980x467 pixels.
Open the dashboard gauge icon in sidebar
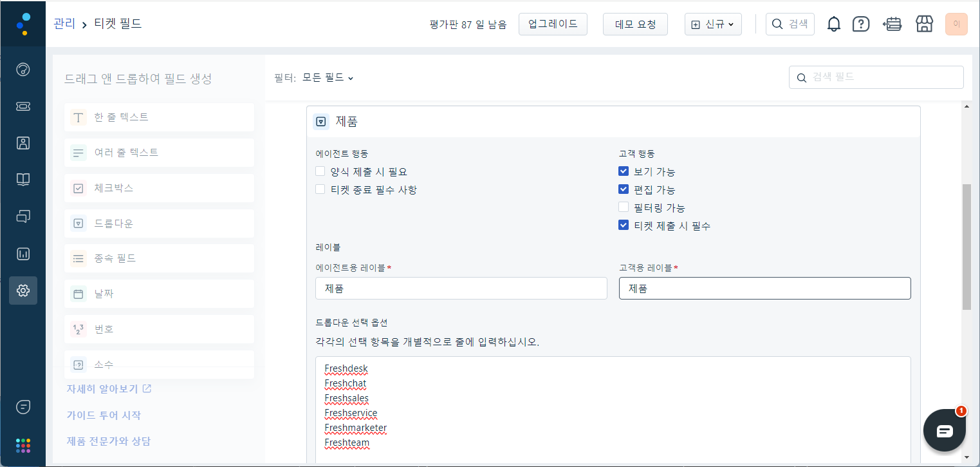point(23,70)
